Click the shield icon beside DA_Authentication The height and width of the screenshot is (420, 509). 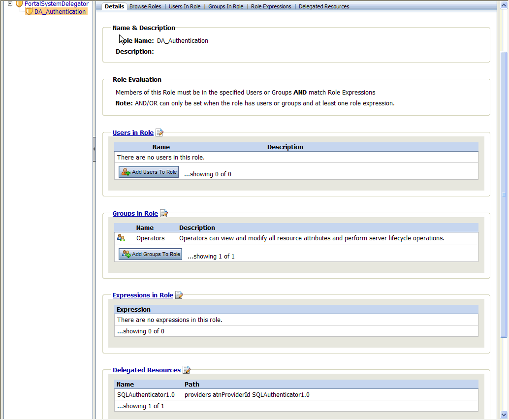[x=28, y=11]
